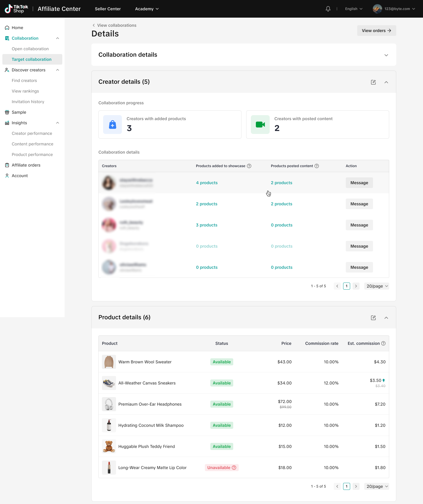Message the first creator in list
The height and width of the screenshot is (504, 423).
pos(359,183)
